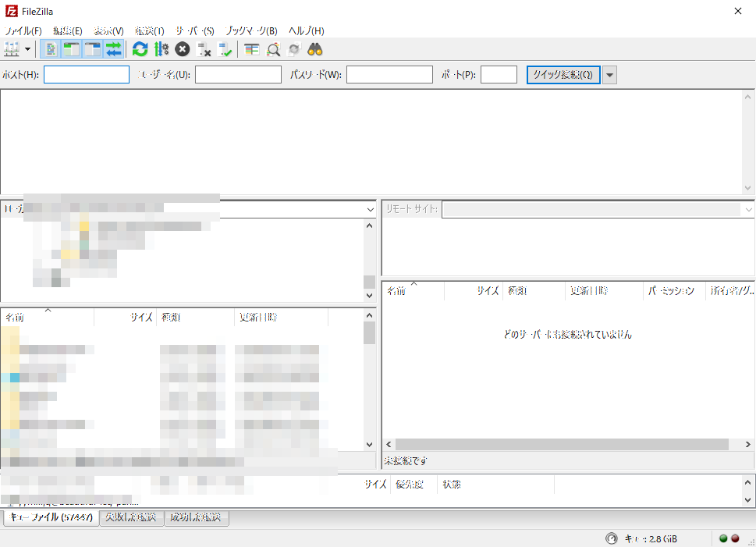This screenshot has width=756, height=547.
Task: Click the disconnect from server icon
Action: pos(204,49)
